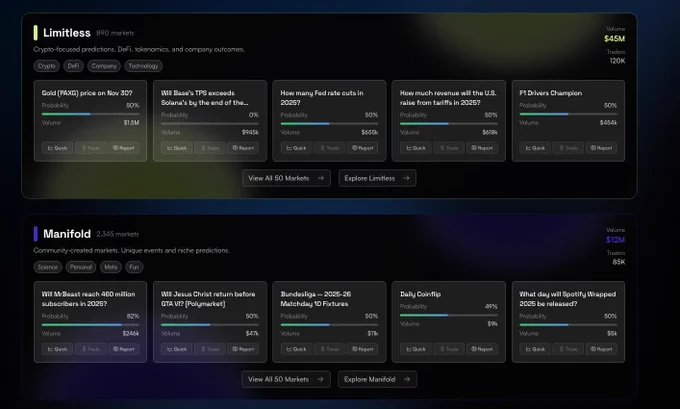The image size is (680, 409).
Task: Click Trade on F1 Drivers Champion card
Action: [569, 148]
